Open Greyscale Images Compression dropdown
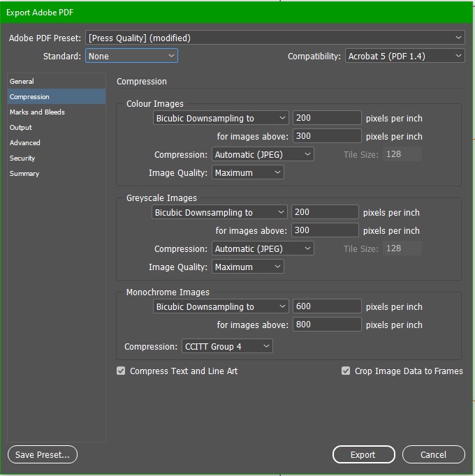 coord(263,248)
